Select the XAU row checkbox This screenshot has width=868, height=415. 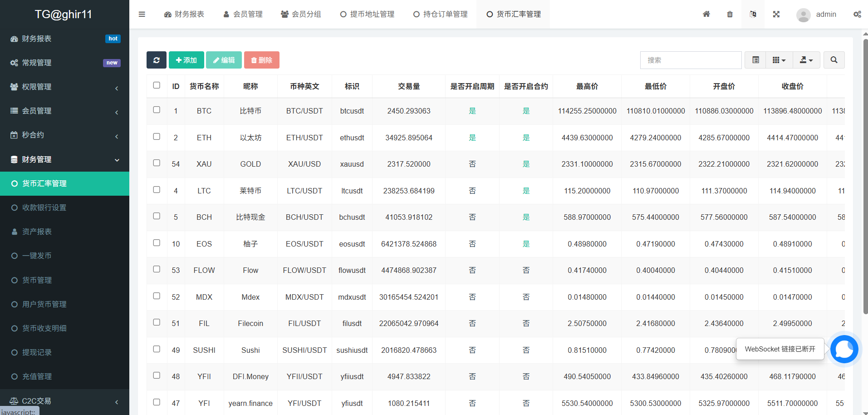coord(157,163)
